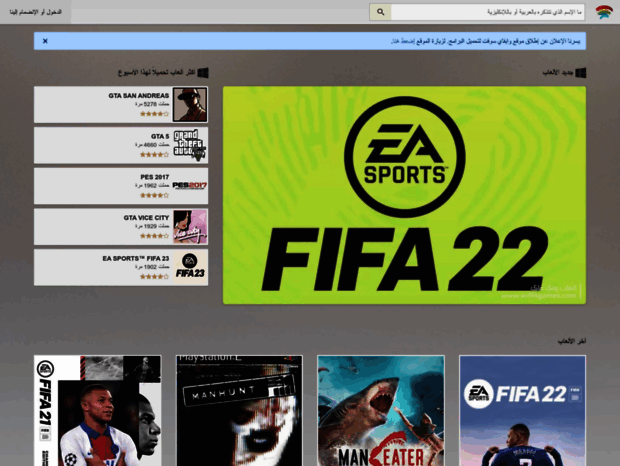Click the star rating under PES 2017

154,195
